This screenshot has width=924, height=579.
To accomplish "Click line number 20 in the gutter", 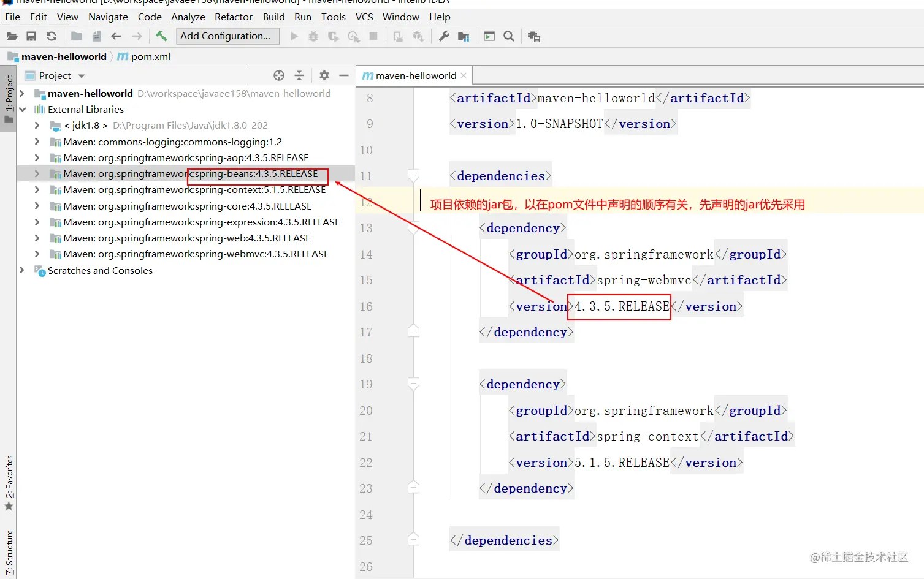I will tap(366, 411).
